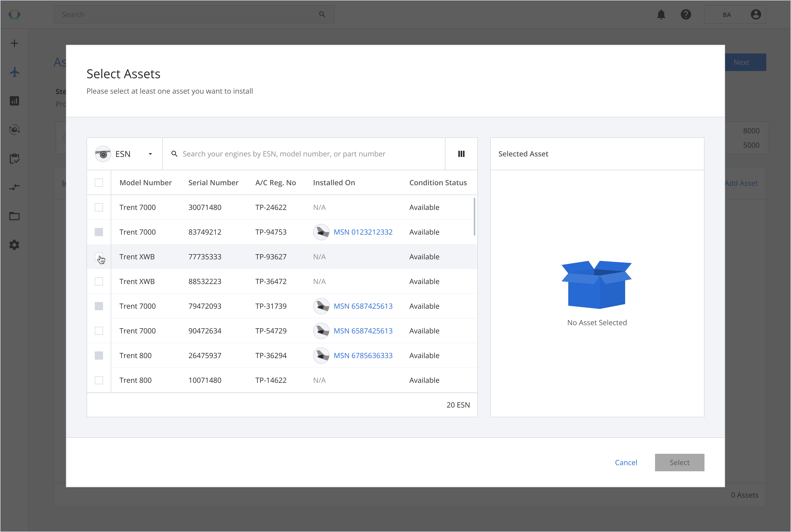Focus the engine search input field
This screenshot has width=791, height=532.
coord(304,154)
